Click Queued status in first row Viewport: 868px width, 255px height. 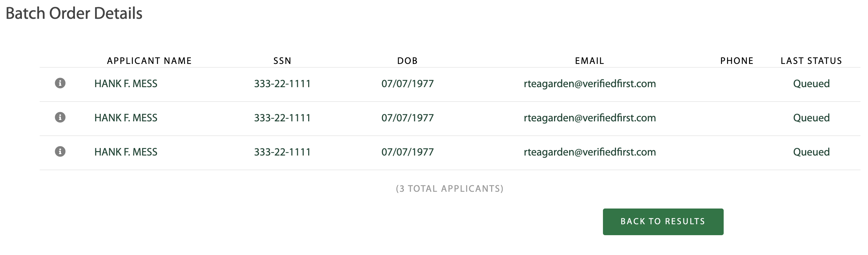[x=811, y=84]
